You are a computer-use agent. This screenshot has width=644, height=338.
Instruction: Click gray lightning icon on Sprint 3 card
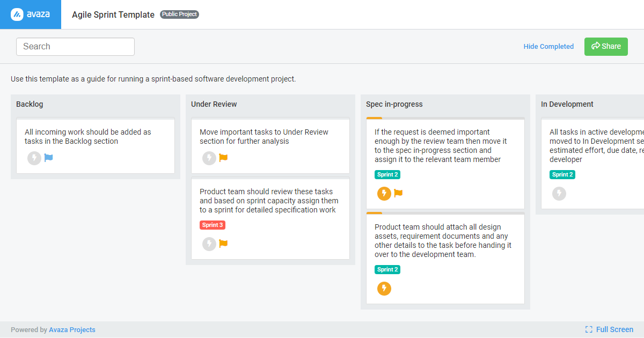[x=209, y=244]
